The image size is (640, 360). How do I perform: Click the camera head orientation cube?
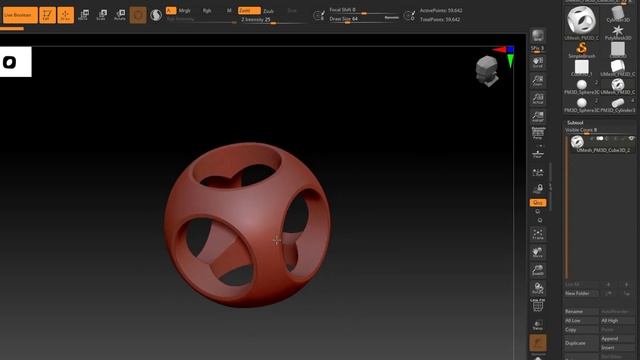487,71
